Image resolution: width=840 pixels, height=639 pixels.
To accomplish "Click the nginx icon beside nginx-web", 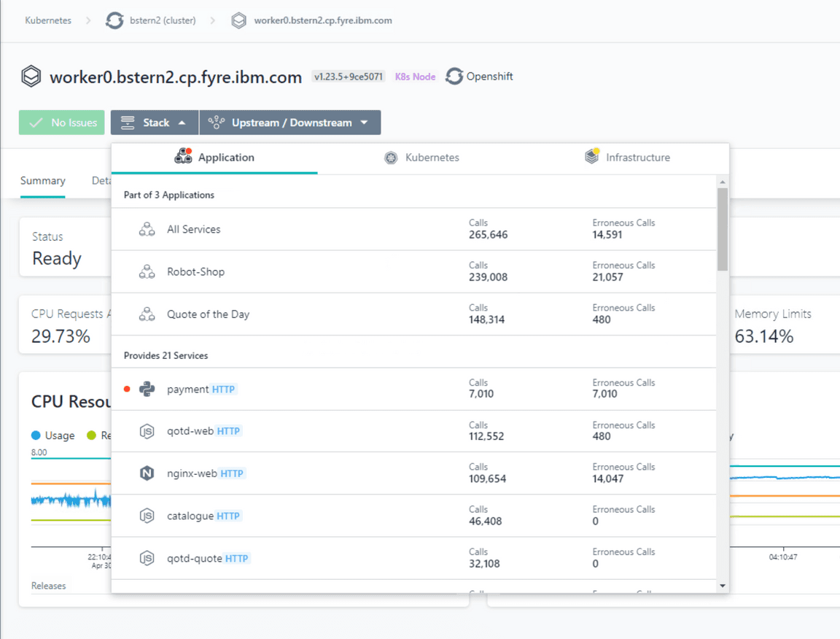I will pos(147,473).
